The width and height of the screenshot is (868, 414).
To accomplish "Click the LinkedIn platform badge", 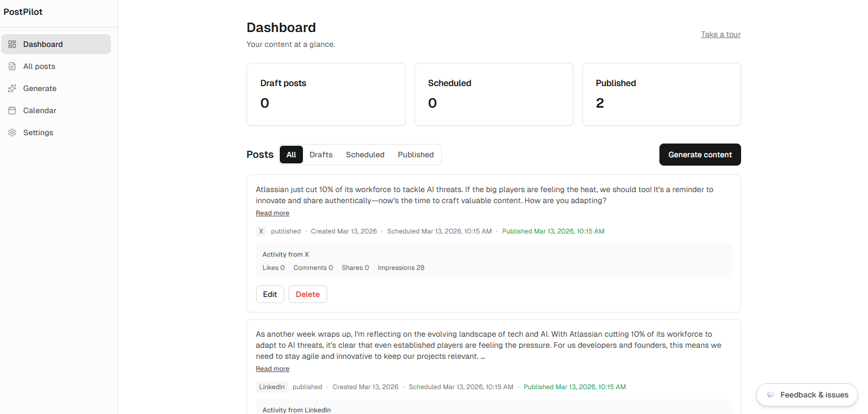I will (x=272, y=387).
